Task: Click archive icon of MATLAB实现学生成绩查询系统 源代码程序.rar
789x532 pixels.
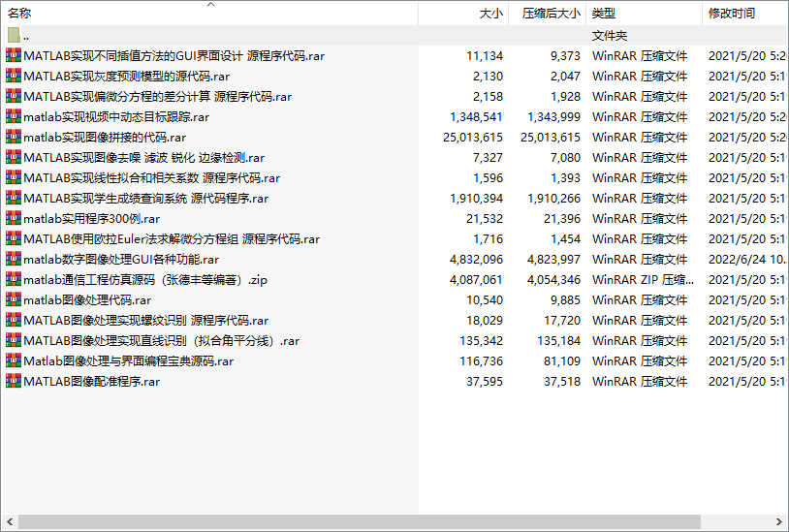Action: pos(14,198)
